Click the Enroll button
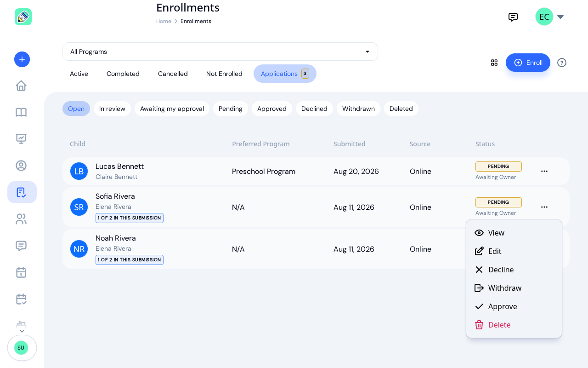Viewport: 588px width, 368px height. click(528, 63)
